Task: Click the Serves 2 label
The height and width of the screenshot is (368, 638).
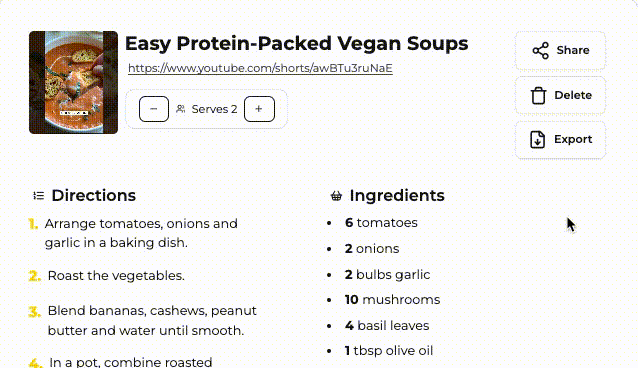Action: [214, 109]
